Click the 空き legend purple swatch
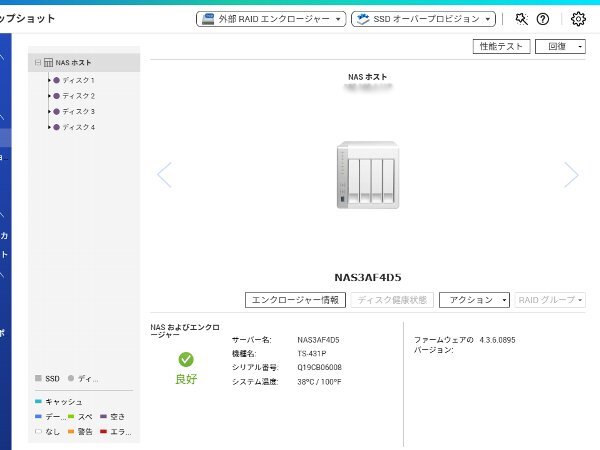Screen dimensions: 600x450 tap(103, 416)
